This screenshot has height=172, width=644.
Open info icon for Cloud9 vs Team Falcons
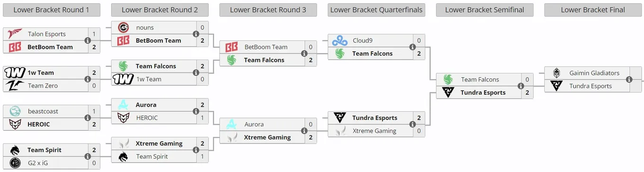pos(412,47)
